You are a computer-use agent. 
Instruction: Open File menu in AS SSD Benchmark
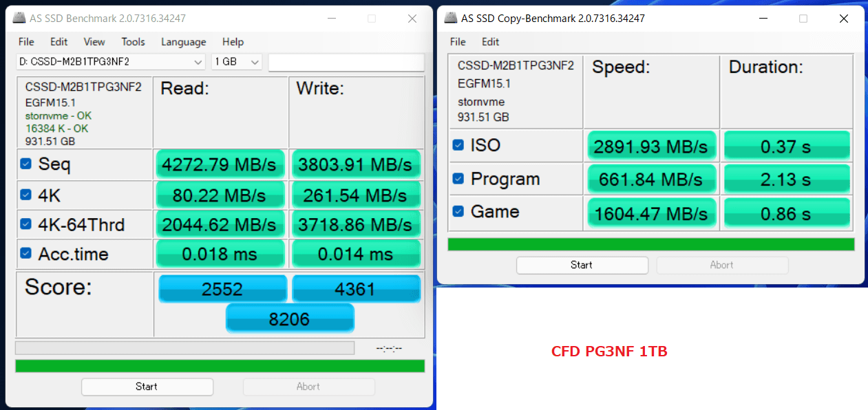click(x=26, y=42)
